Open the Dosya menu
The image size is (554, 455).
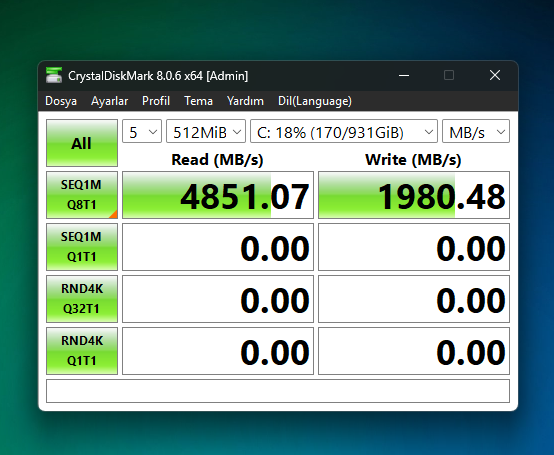click(61, 101)
